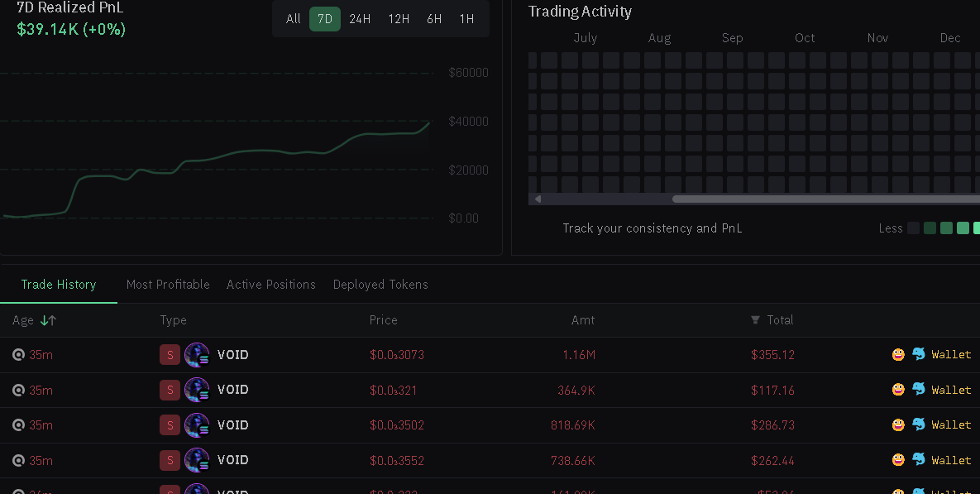Click the Price column header

tap(383, 320)
